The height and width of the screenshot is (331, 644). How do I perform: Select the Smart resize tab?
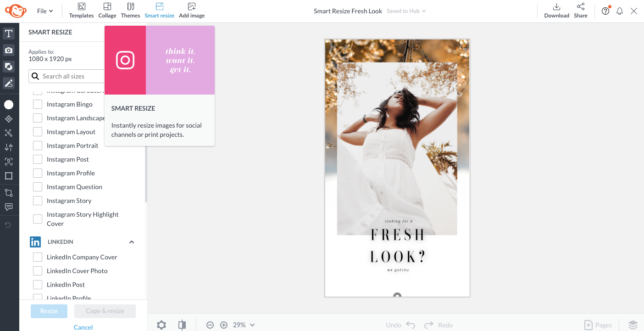pos(159,11)
